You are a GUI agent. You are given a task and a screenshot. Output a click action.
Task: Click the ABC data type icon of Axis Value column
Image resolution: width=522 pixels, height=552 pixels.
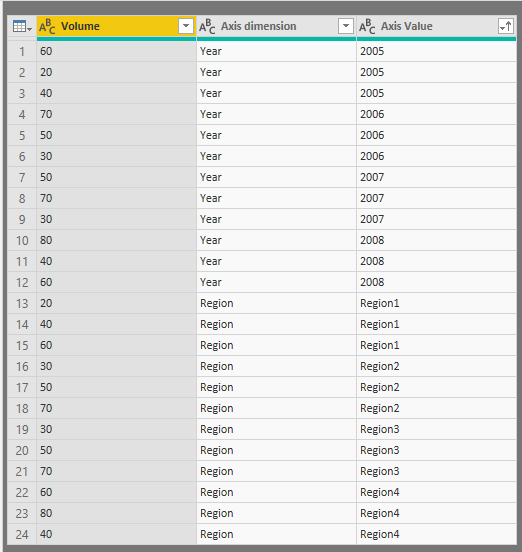coord(367,26)
